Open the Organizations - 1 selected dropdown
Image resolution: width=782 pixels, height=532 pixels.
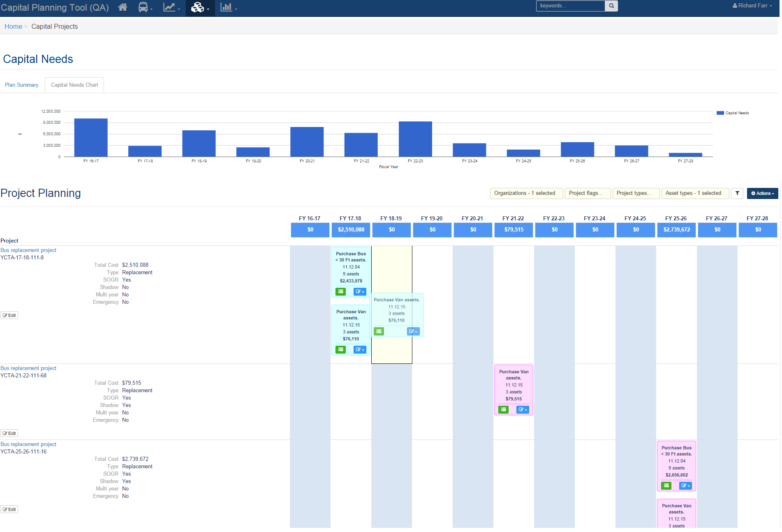526,193
